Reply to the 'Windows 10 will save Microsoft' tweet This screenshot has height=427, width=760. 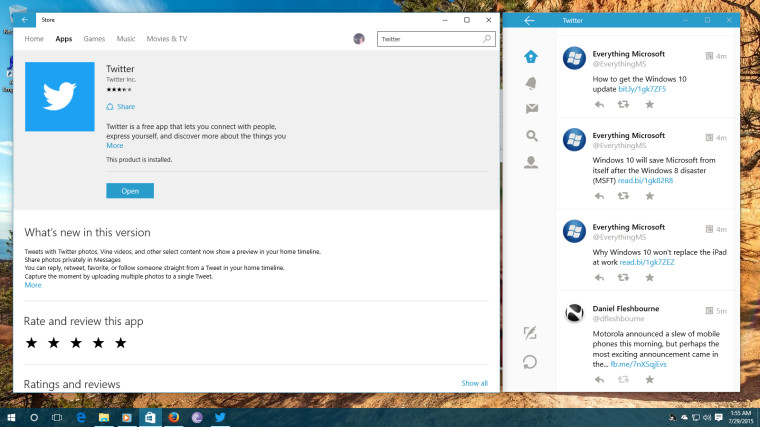coord(600,196)
